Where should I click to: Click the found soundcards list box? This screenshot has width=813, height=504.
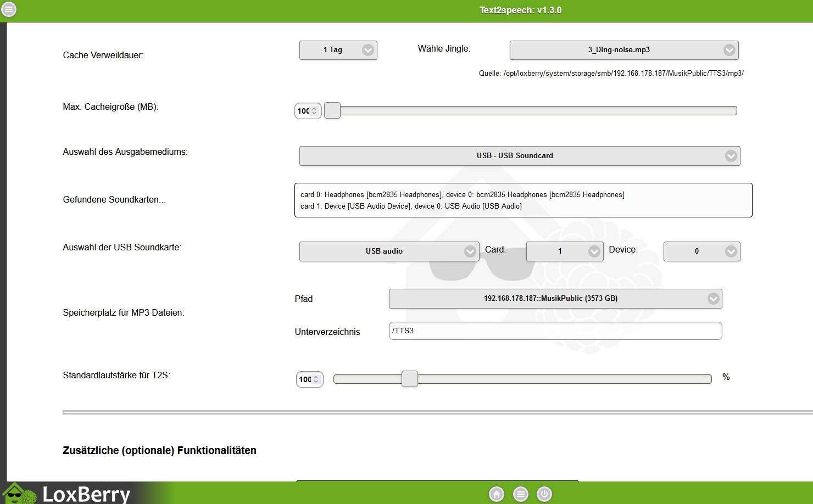pyautogui.click(x=523, y=200)
